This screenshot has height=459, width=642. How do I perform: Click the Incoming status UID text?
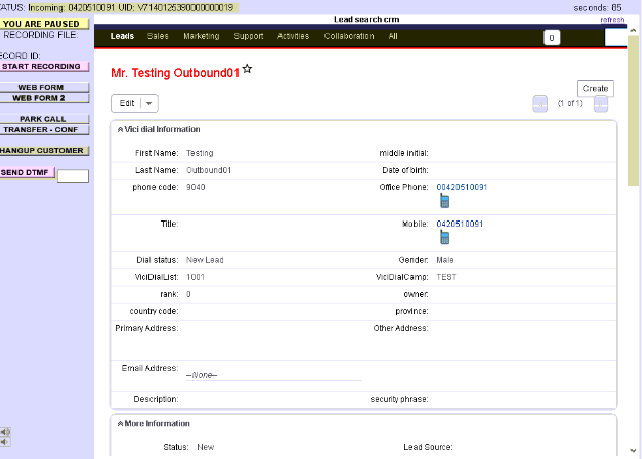(131, 7)
